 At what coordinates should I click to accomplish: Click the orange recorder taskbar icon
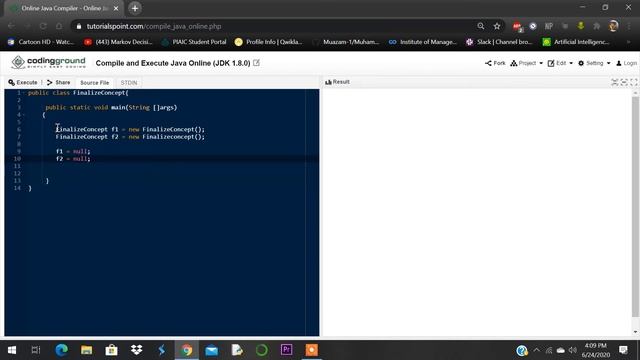pyautogui.click(x=311, y=350)
